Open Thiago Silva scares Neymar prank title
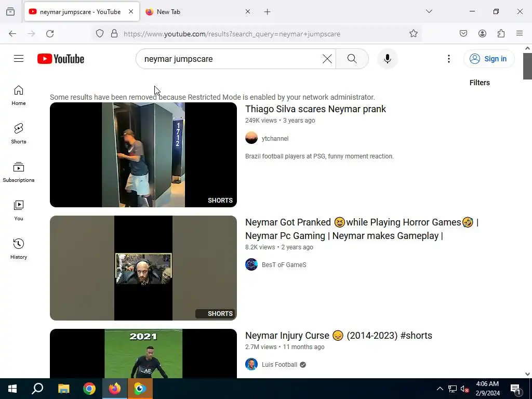This screenshot has width=532, height=399. [x=315, y=109]
